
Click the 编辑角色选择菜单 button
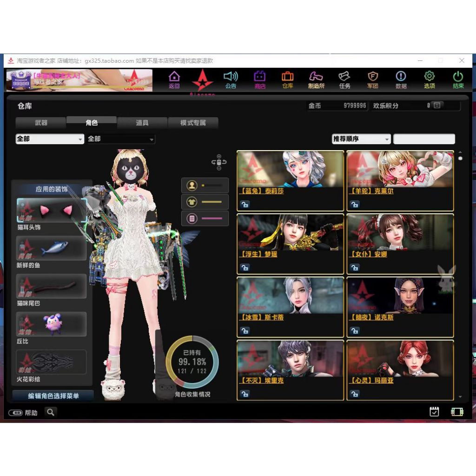pos(53,396)
